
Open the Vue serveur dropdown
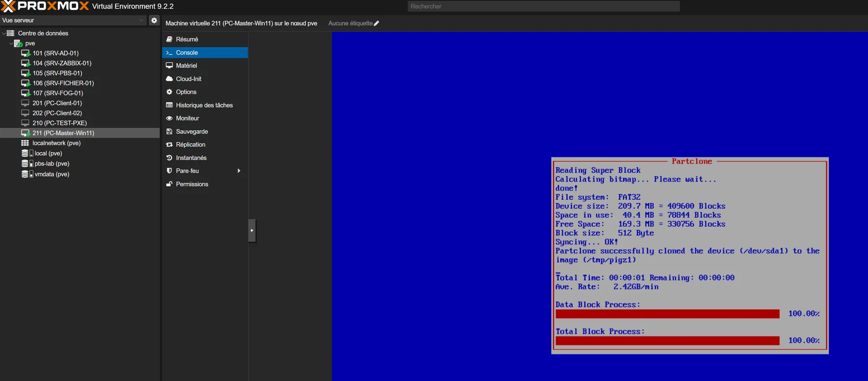[73, 20]
